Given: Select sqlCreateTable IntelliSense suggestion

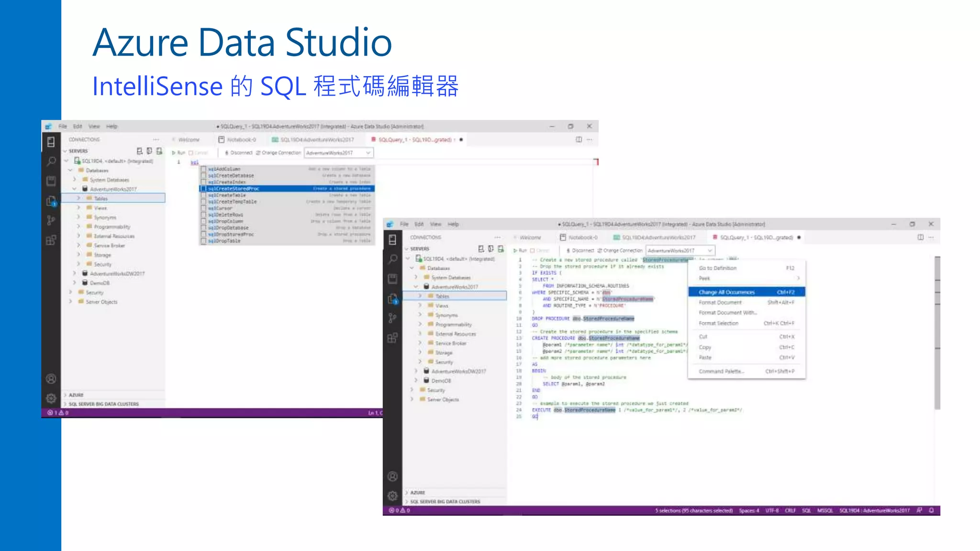Looking at the screenshot, I should [x=287, y=195].
